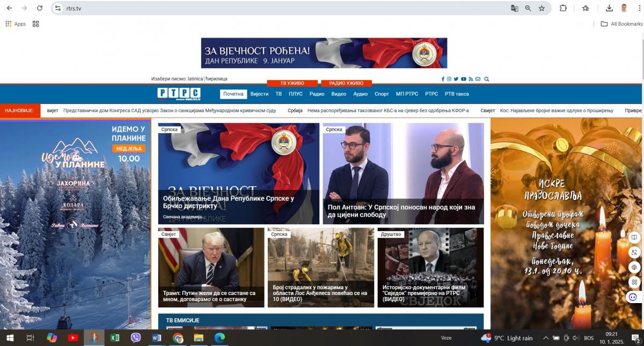644x346 pixels.
Task: Reload the page
Action: pos(40,8)
